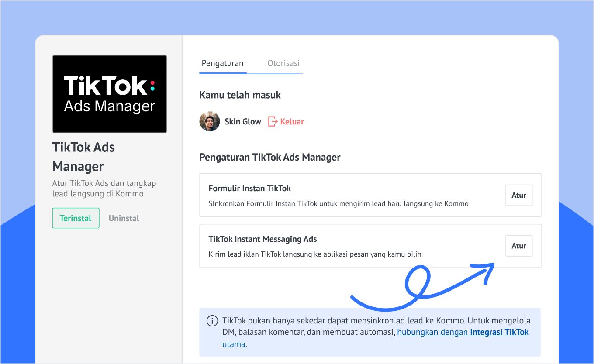594x364 pixels.
Task: Click the sidebar description about capturing leads
Action: (104, 189)
